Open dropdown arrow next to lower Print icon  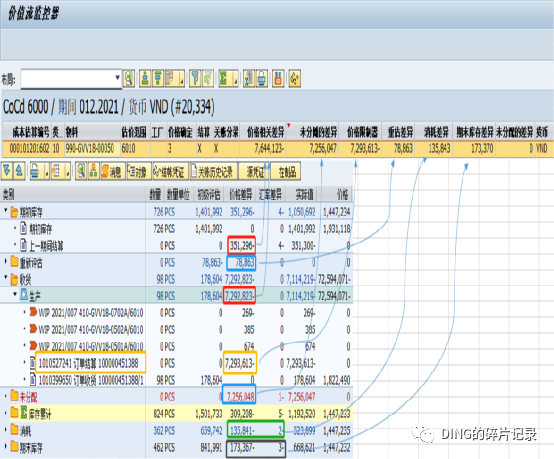[47, 172]
